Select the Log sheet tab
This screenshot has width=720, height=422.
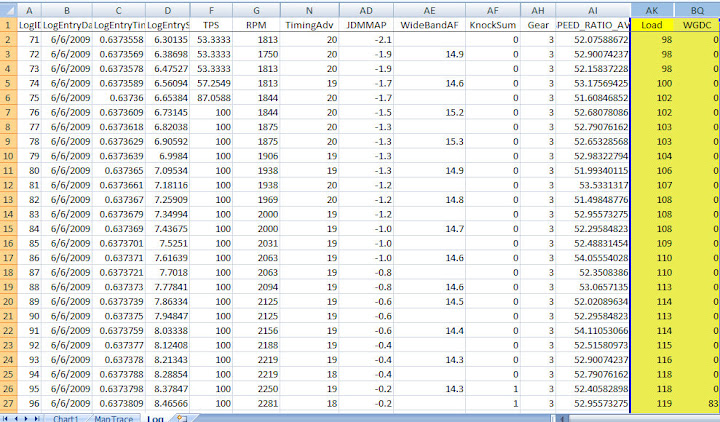click(x=155, y=418)
